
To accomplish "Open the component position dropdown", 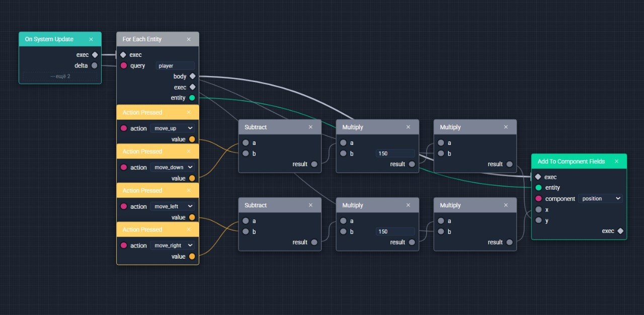I will (x=600, y=199).
